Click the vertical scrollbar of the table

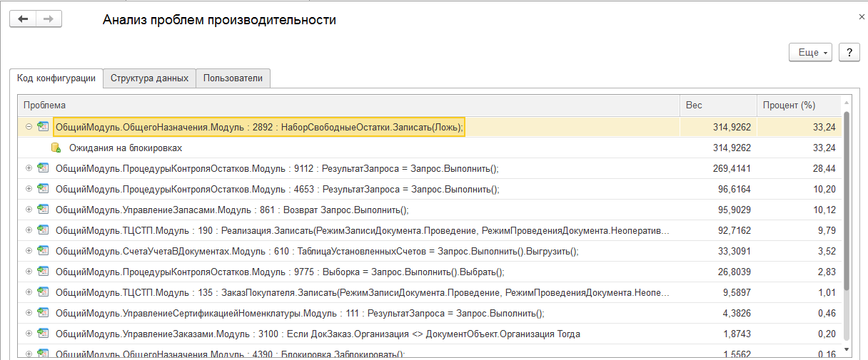(847, 200)
